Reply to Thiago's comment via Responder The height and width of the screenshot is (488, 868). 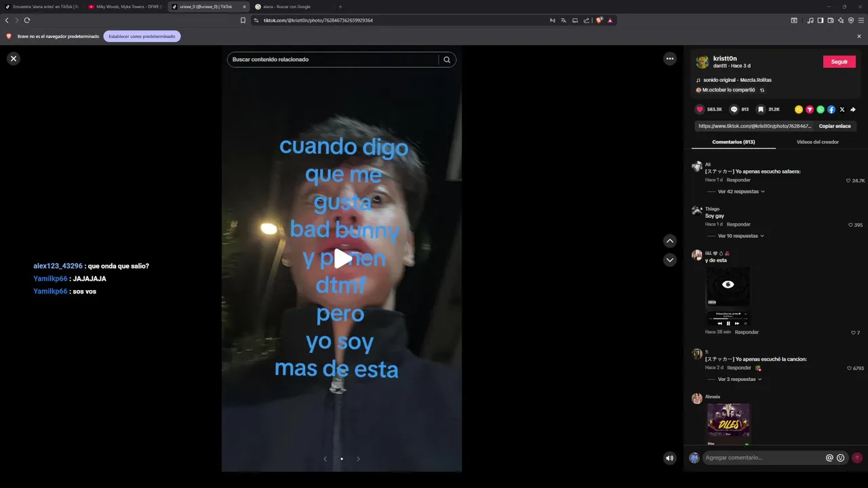click(x=738, y=224)
